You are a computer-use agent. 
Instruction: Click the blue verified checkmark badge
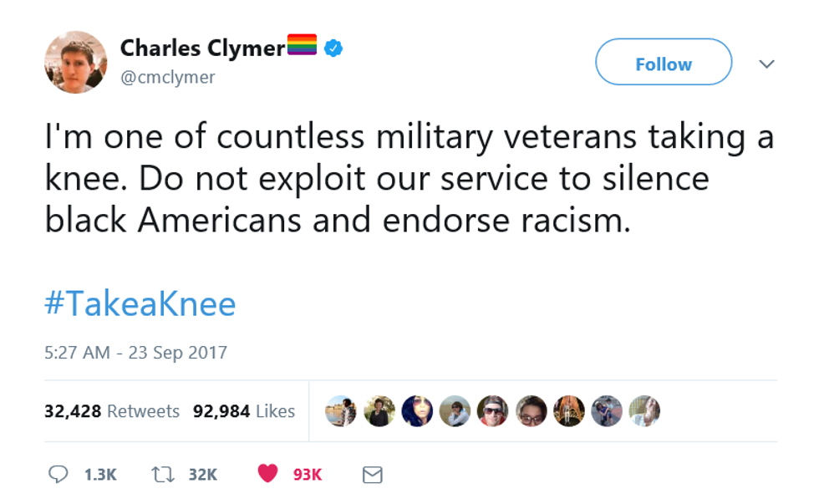(x=333, y=48)
